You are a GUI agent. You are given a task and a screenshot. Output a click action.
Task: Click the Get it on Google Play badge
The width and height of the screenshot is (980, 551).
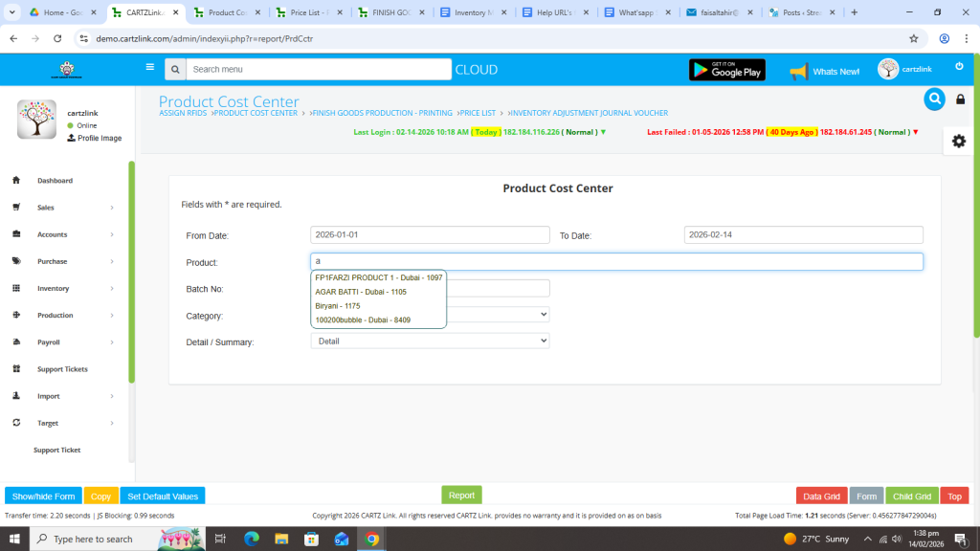pyautogui.click(x=726, y=70)
